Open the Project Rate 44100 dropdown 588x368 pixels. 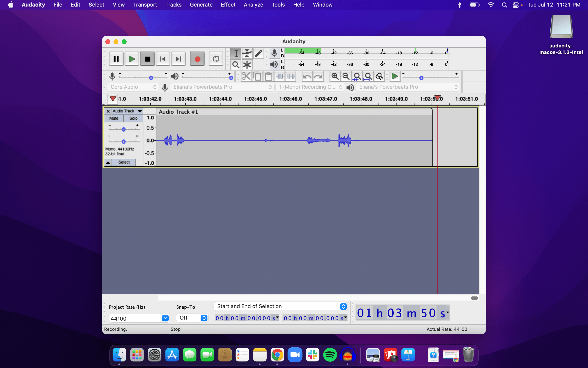pyautogui.click(x=165, y=318)
